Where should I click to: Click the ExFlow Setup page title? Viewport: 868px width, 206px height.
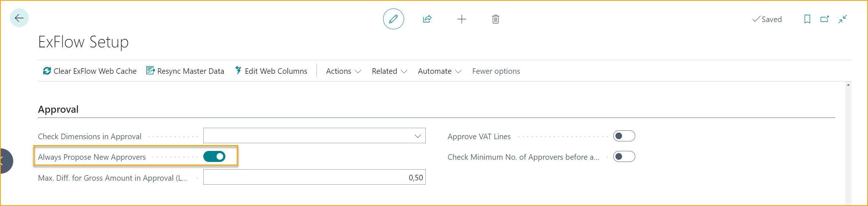pos(83,42)
